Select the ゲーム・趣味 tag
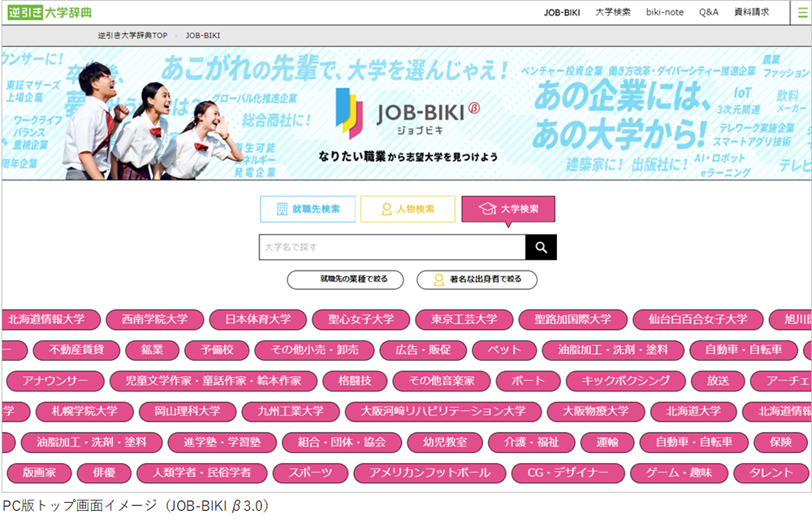The height and width of the screenshot is (523, 812). pos(679,473)
